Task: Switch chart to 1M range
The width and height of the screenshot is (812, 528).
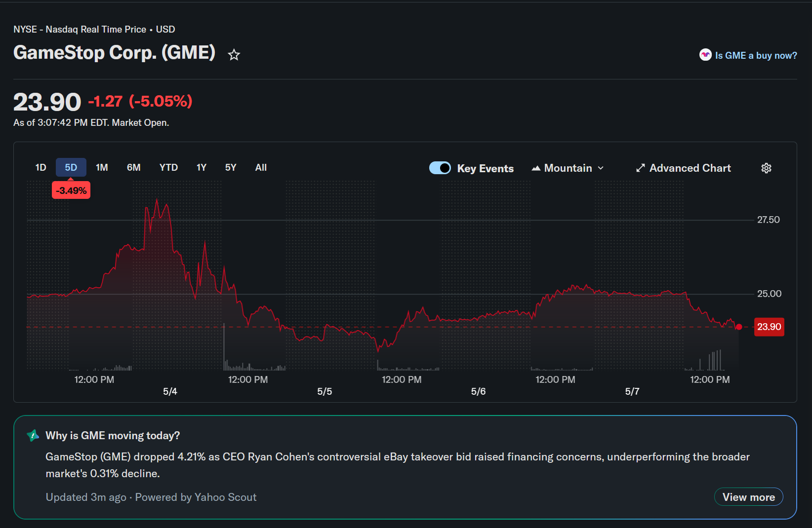Action: point(102,168)
